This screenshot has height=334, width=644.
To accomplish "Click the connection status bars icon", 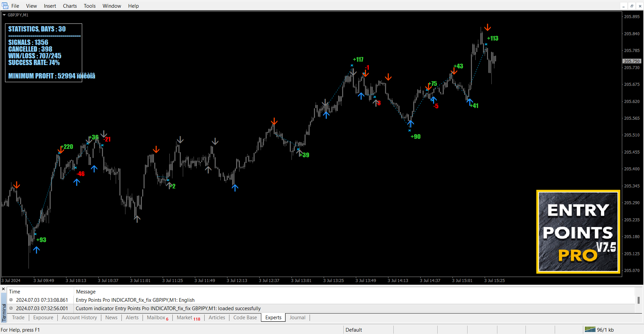I will (590, 330).
